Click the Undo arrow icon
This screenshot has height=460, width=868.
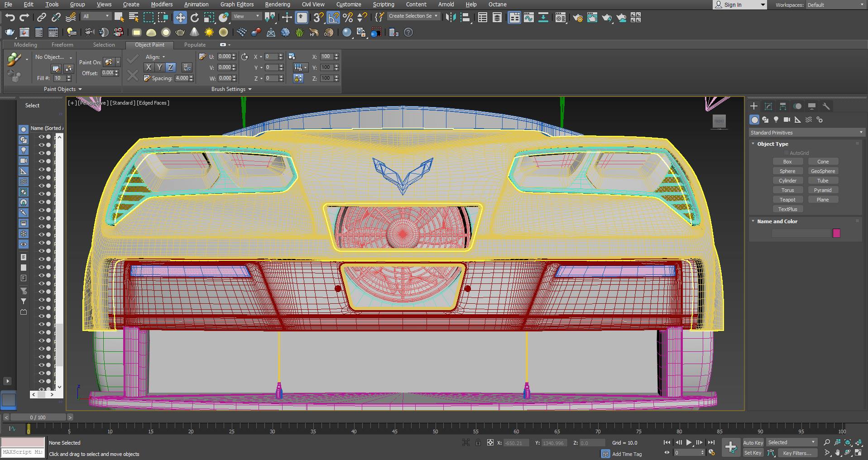coord(10,18)
